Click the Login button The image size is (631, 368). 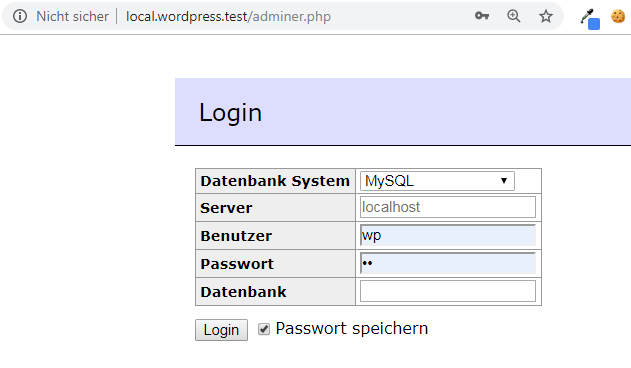(221, 330)
